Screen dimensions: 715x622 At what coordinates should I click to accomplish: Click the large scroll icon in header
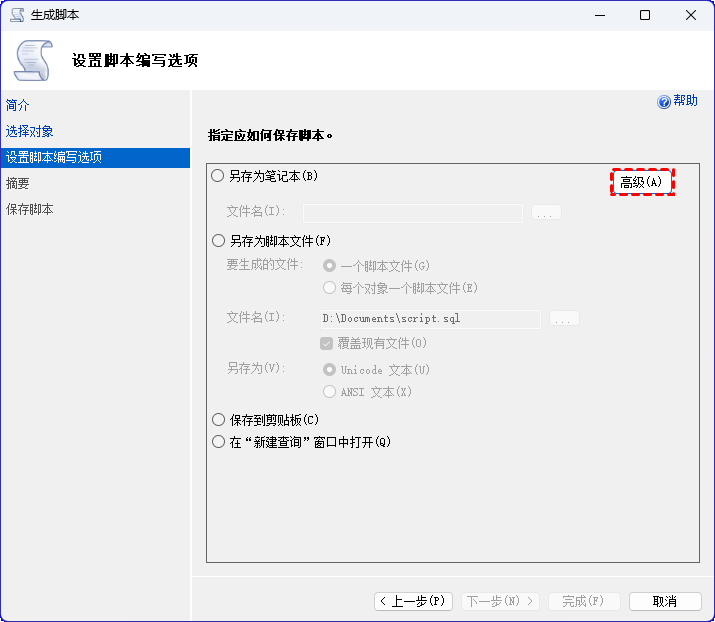(33, 60)
